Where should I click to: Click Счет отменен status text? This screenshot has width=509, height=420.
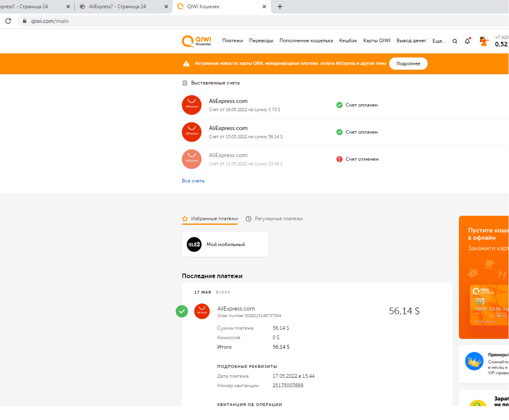click(x=362, y=159)
